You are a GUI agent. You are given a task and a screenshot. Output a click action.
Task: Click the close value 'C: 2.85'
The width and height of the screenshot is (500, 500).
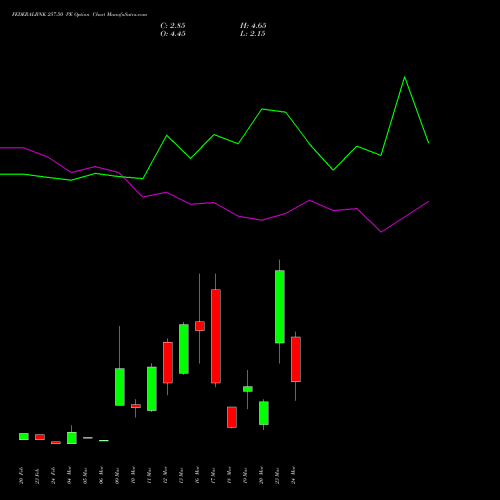pos(173,26)
